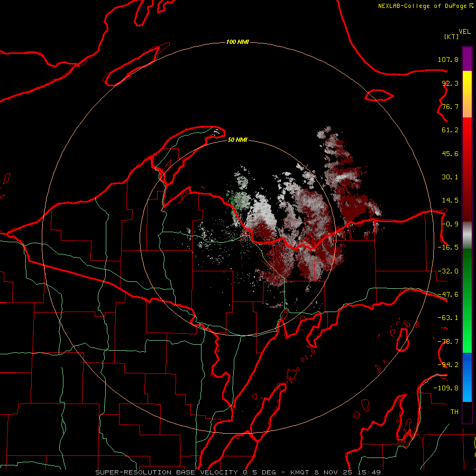
Task: Click the TH legend label
Action: tap(454, 412)
